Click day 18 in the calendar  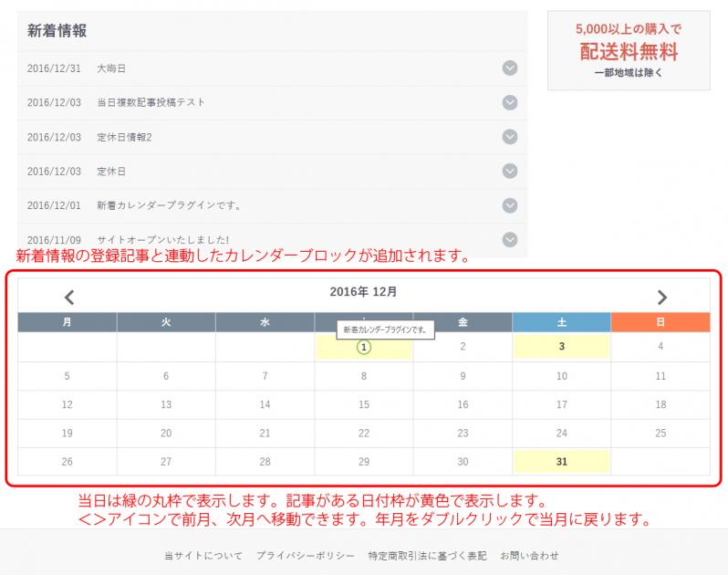coord(660,404)
